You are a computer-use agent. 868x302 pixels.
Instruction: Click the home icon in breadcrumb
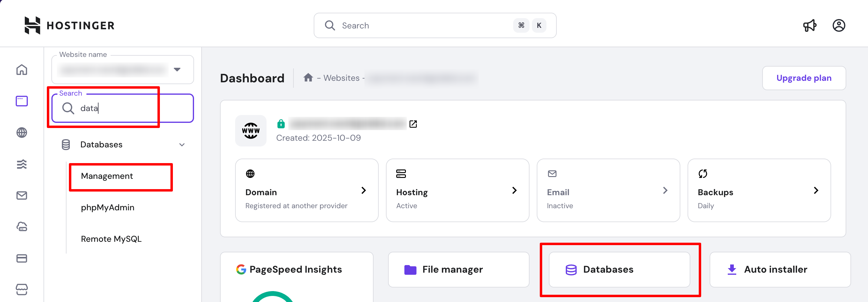point(308,77)
